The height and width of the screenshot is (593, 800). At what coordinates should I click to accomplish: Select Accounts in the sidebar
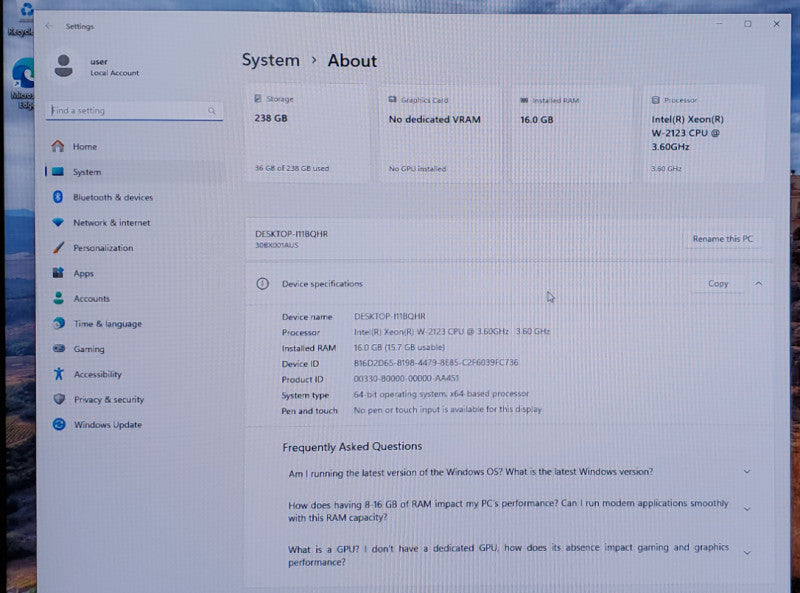click(x=134, y=298)
